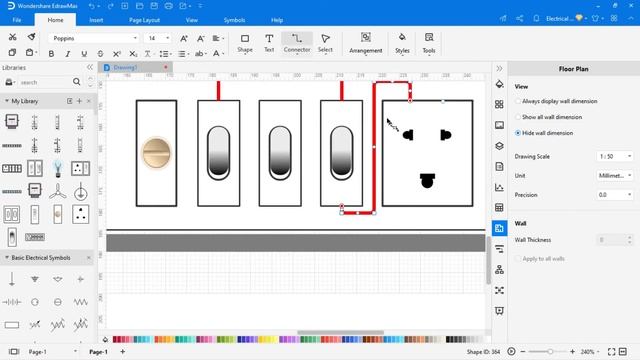Open the Unit Millimeter dropdown
The width and height of the screenshot is (640, 360).
pos(615,176)
